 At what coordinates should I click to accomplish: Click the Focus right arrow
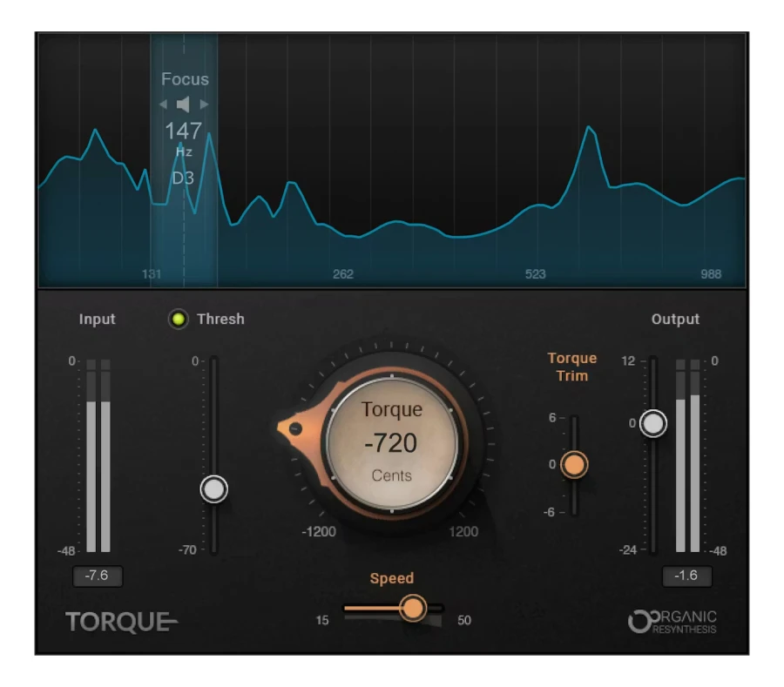point(204,104)
